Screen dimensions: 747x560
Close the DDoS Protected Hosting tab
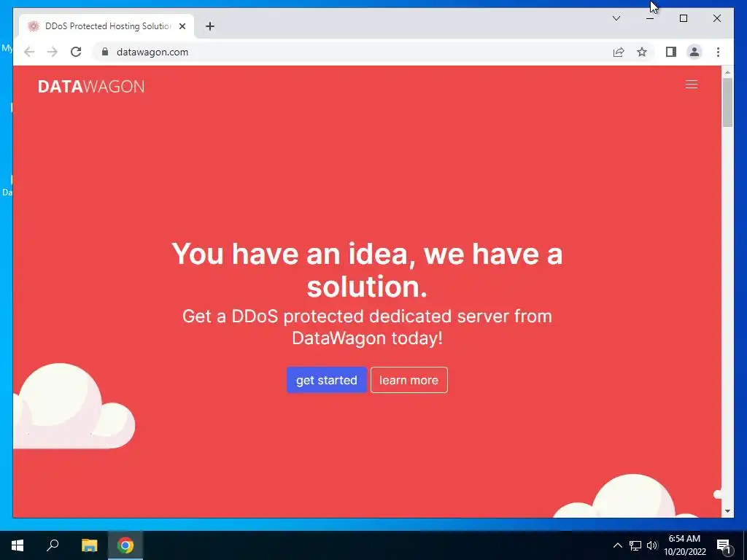[x=182, y=26]
